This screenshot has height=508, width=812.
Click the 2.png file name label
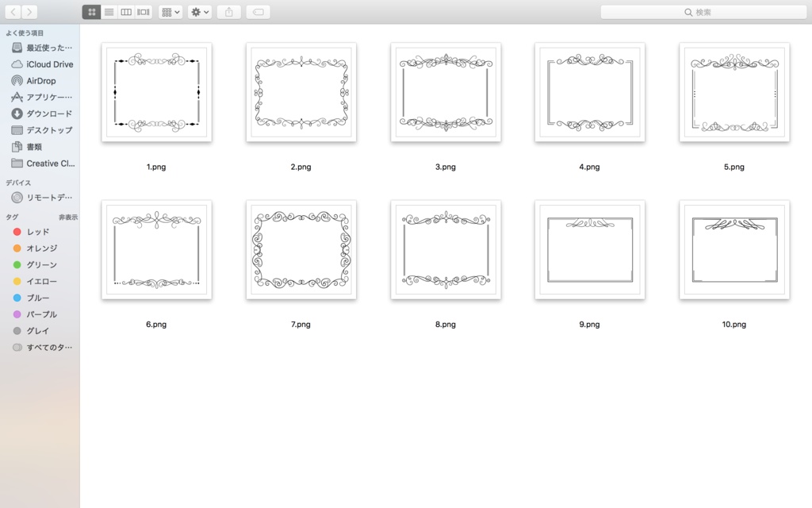(301, 167)
